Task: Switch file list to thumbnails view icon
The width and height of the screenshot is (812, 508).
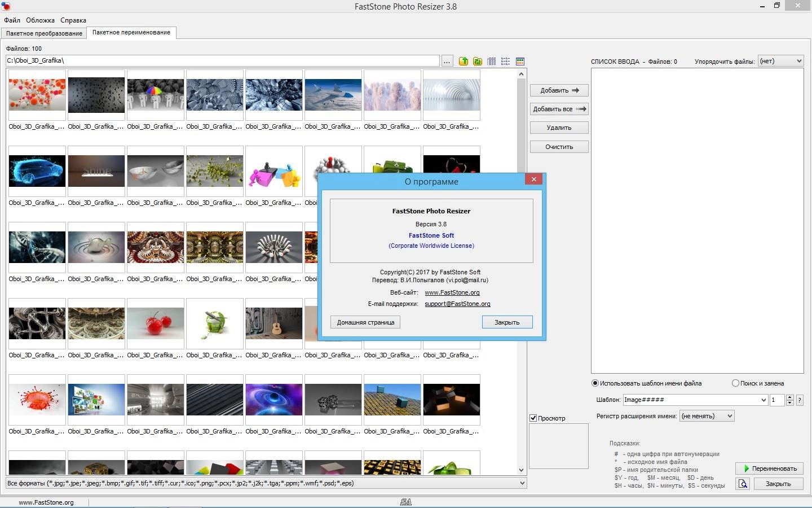Action: (x=520, y=61)
